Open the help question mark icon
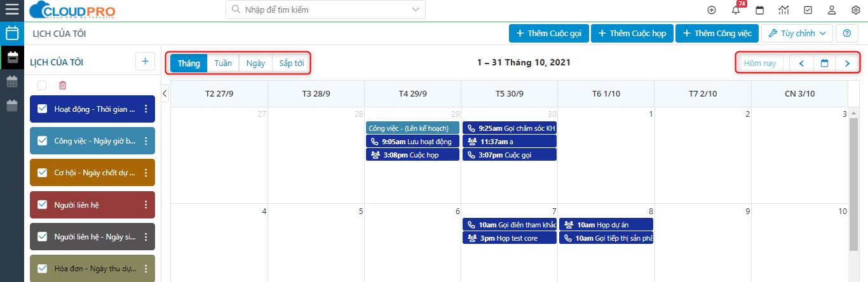Image resolution: width=868 pixels, height=282 pixels. click(846, 33)
